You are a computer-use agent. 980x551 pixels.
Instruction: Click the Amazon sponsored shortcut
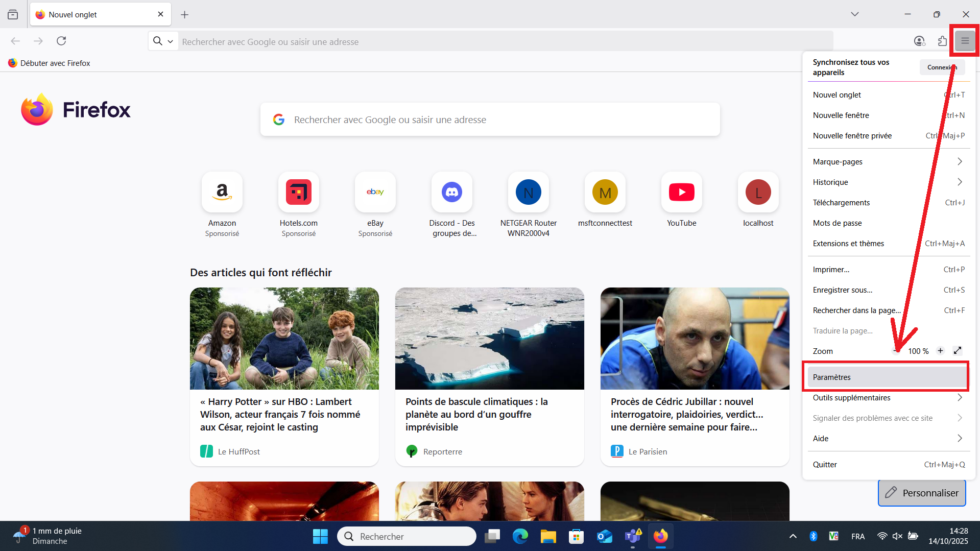(x=222, y=193)
